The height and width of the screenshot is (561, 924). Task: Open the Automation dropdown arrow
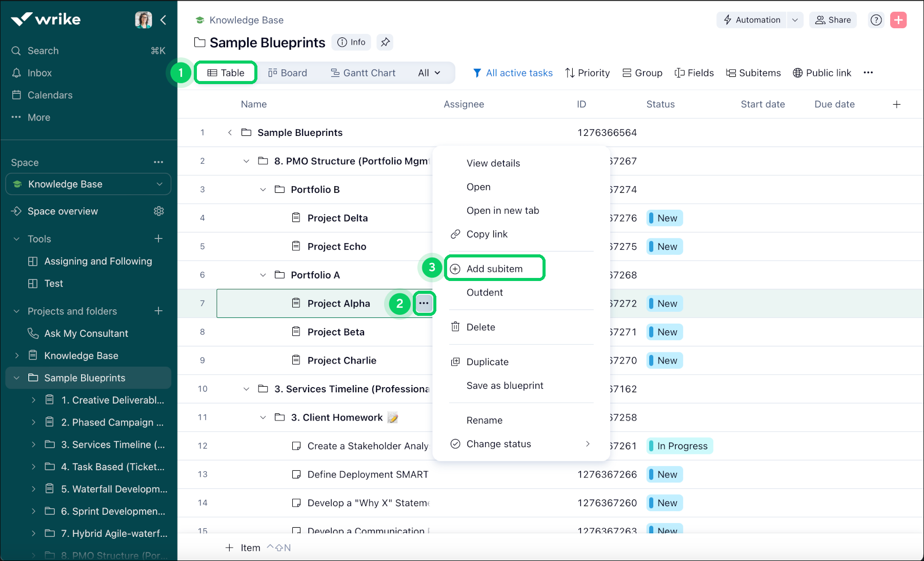coord(795,20)
